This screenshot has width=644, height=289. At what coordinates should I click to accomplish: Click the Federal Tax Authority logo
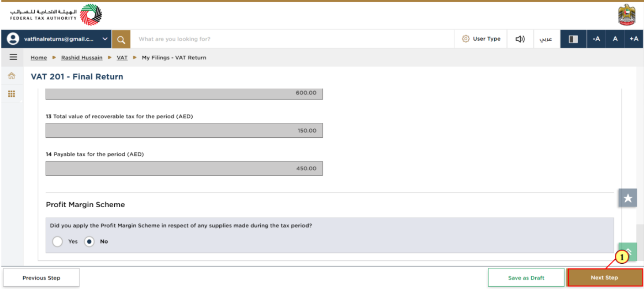click(x=56, y=15)
